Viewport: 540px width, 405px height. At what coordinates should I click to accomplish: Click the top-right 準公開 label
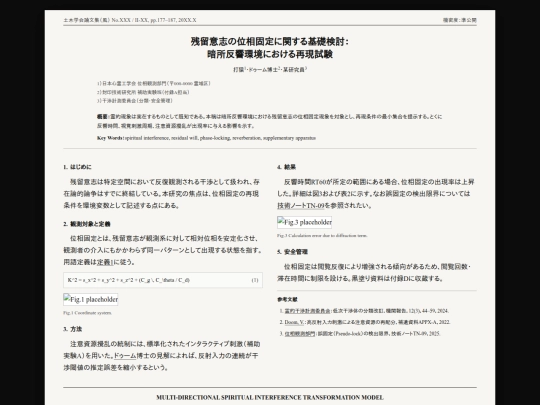[x=460, y=20]
